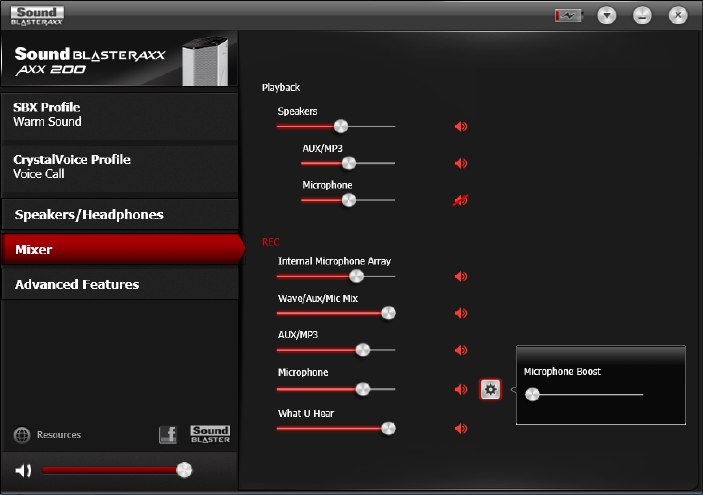Unmute the playback Microphone channel
This screenshot has height=495, width=703.
tap(461, 200)
